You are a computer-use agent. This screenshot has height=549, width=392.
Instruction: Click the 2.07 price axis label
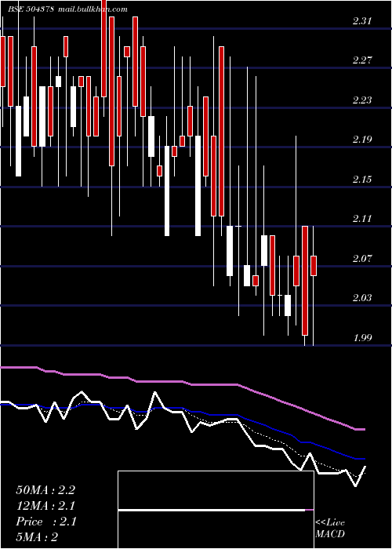tap(361, 259)
